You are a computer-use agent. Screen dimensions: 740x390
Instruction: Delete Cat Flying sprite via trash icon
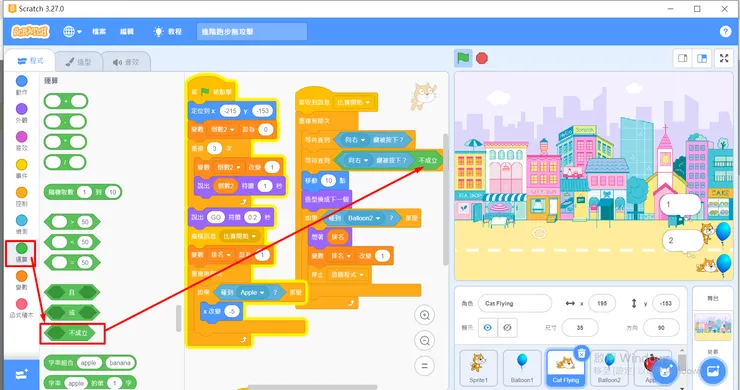pos(581,353)
